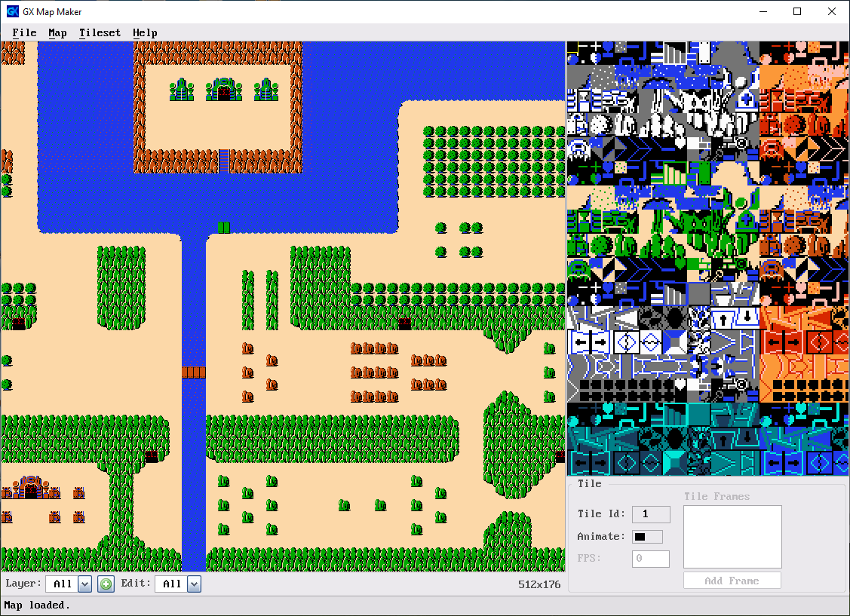Open the Tileset menu
850x616 pixels.
[100, 32]
